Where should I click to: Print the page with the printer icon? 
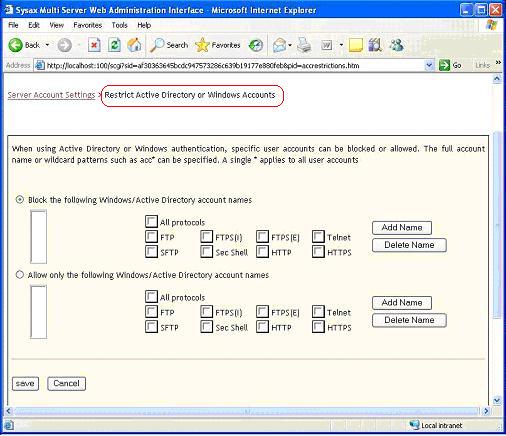304,45
